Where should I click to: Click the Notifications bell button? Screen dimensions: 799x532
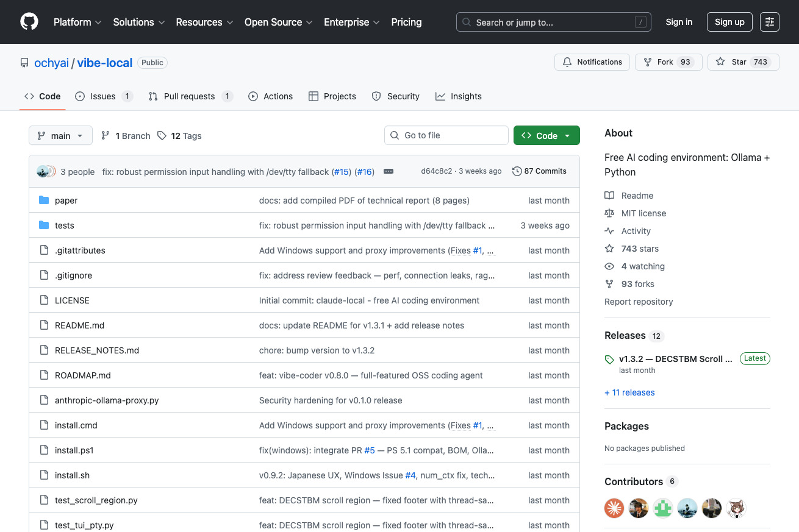[592, 62]
